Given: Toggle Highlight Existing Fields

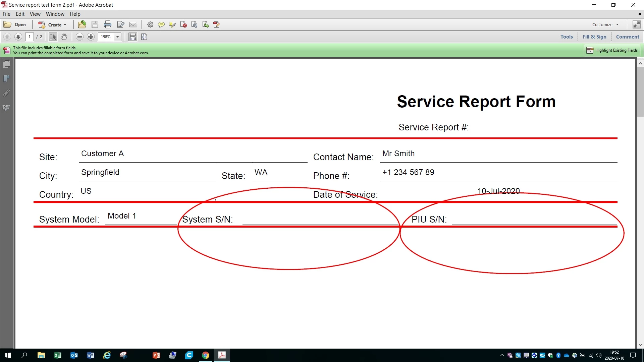Looking at the screenshot, I should click(x=612, y=50).
